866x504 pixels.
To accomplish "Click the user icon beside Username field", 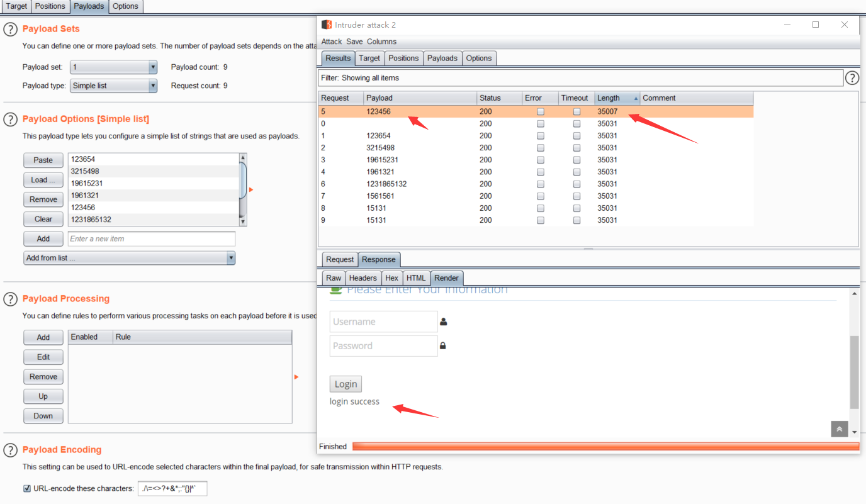I will 443,322.
